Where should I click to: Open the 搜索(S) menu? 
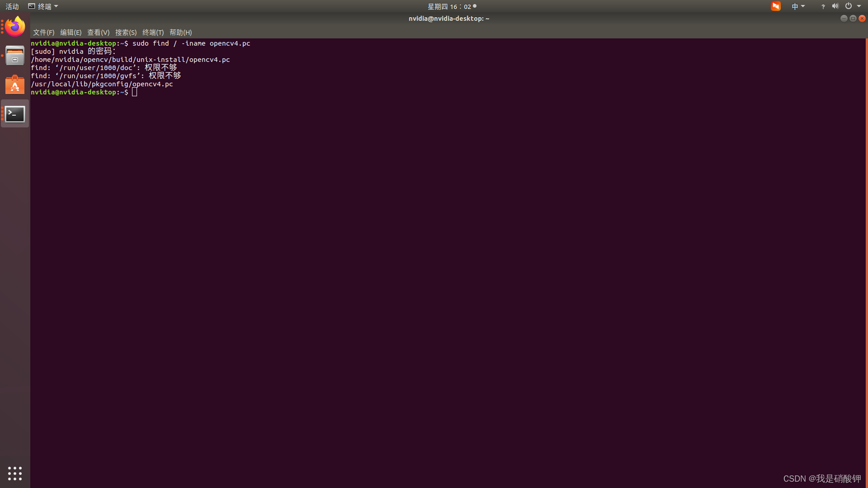126,32
